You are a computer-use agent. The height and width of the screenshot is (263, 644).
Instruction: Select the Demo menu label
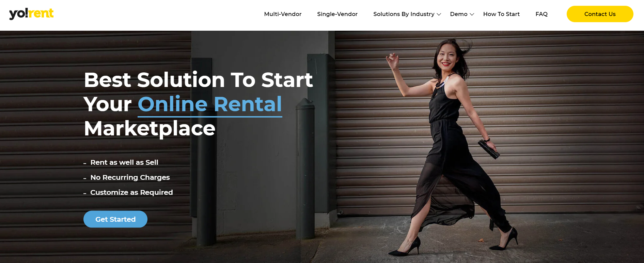point(458,14)
